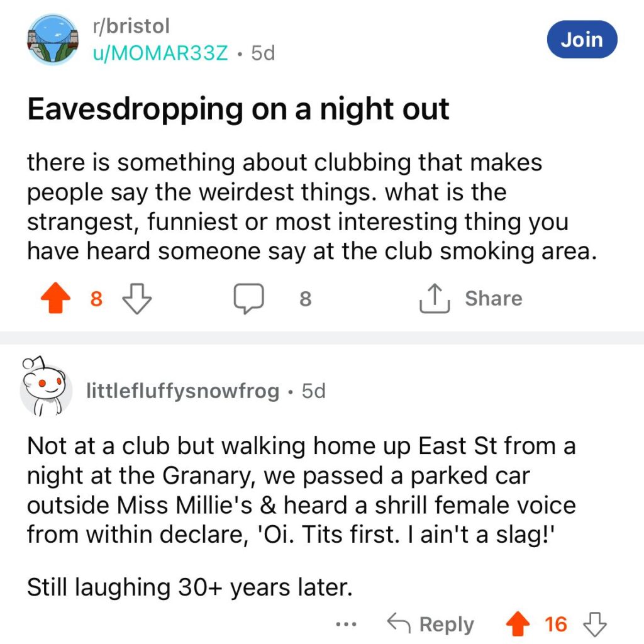The image size is (644, 644).
Task: Upvote the Eavesdropping on a night out post
Action: coord(55,298)
